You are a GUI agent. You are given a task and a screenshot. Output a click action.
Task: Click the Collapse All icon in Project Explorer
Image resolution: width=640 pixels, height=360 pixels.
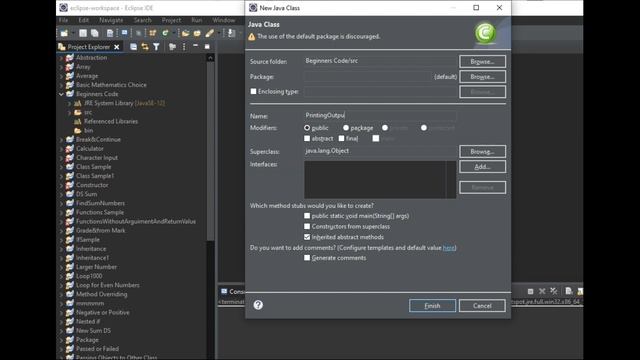click(x=133, y=47)
